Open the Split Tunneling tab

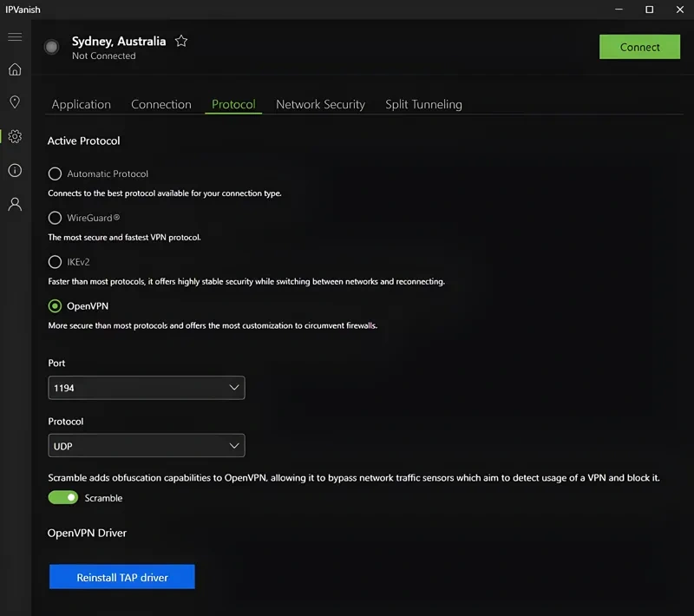(x=423, y=104)
